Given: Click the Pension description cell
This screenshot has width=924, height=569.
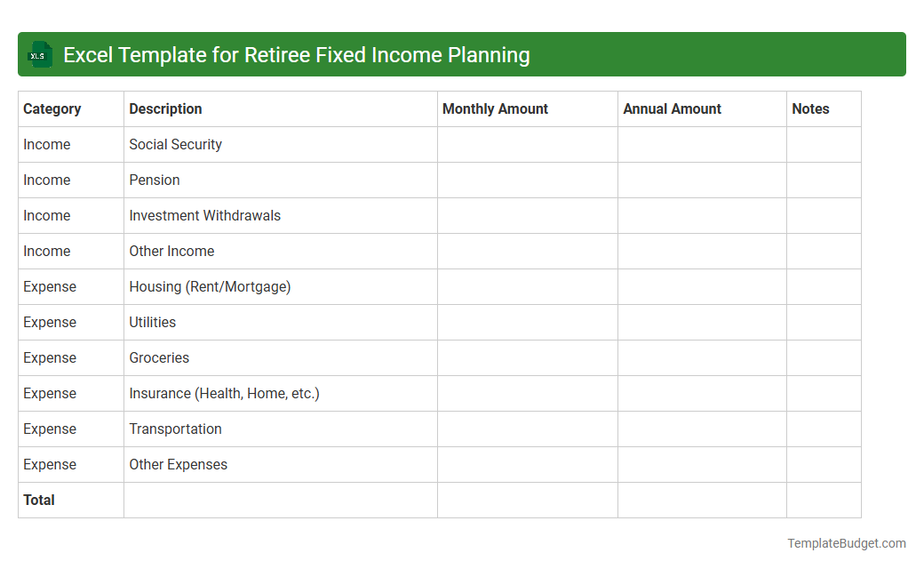Looking at the screenshot, I should click(154, 180).
